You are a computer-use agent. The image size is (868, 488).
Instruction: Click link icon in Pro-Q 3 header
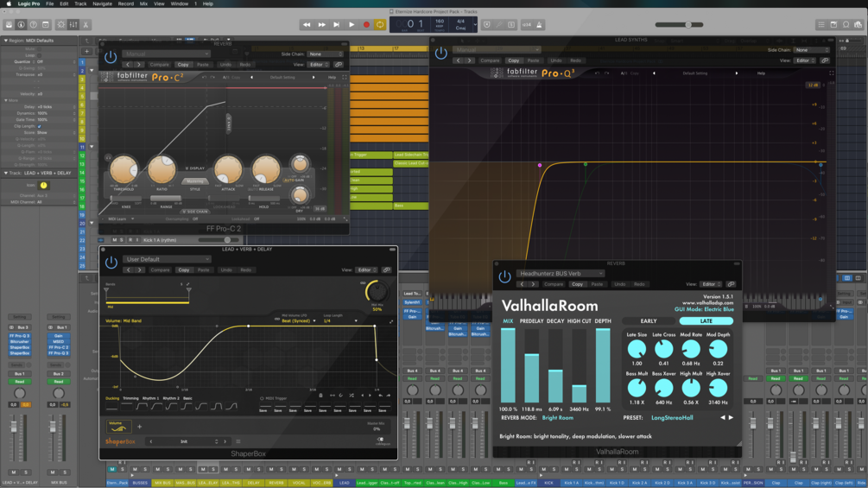pyautogui.click(x=825, y=60)
